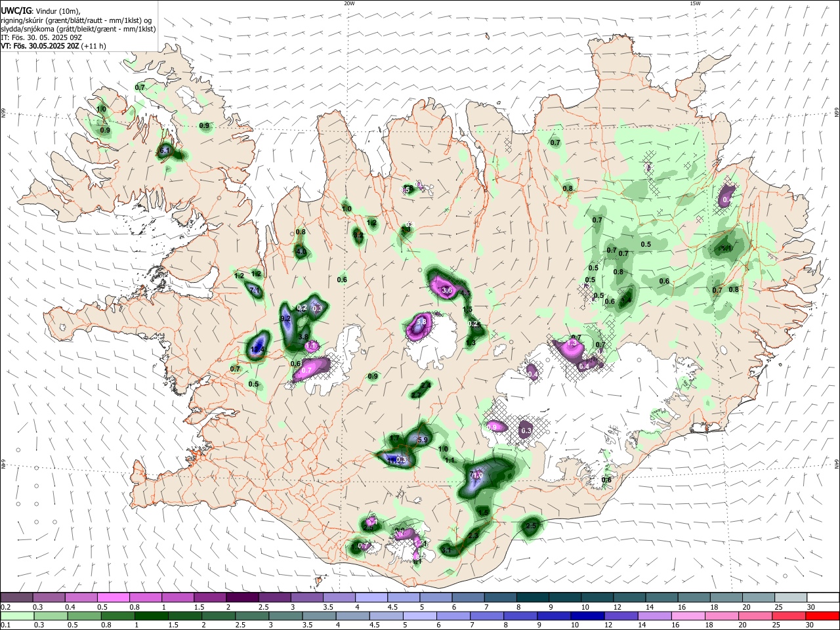Screen dimensions: 840x630
Task: Select light pink swatch between 16 and 18
Action: pyautogui.click(x=688, y=616)
